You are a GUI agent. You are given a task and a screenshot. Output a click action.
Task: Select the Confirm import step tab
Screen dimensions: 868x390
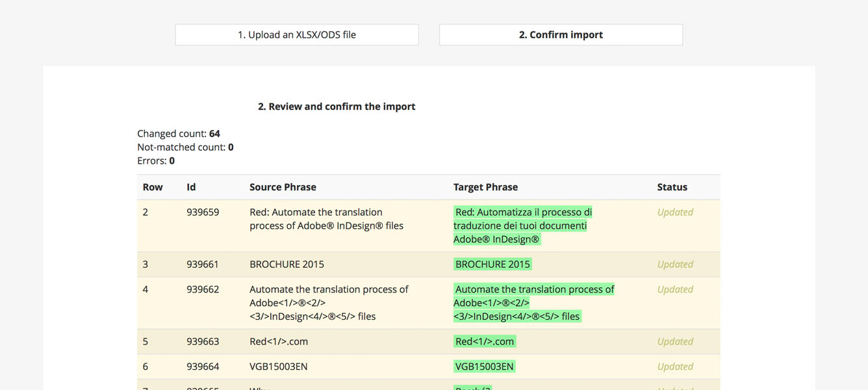(x=561, y=35)
